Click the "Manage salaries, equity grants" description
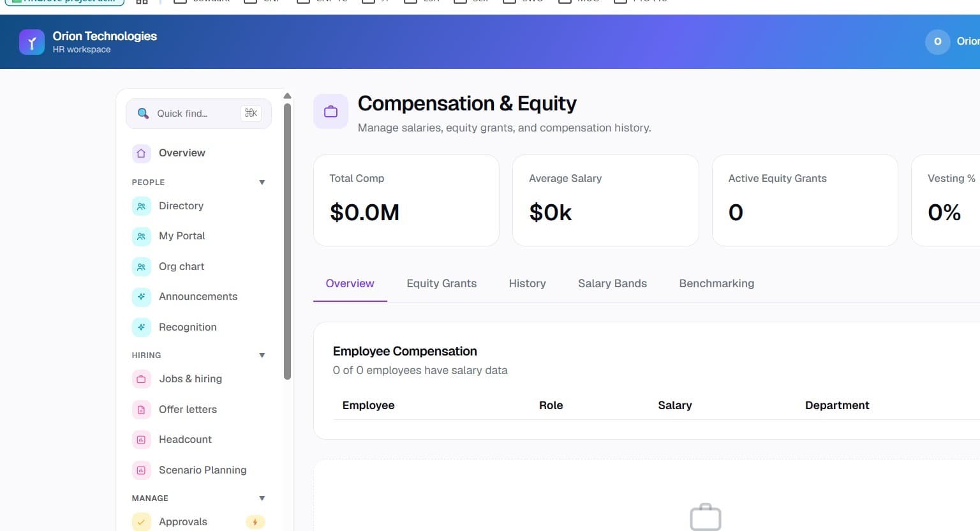Viewport: 980px width, 531px height. [x=505, y=128]
